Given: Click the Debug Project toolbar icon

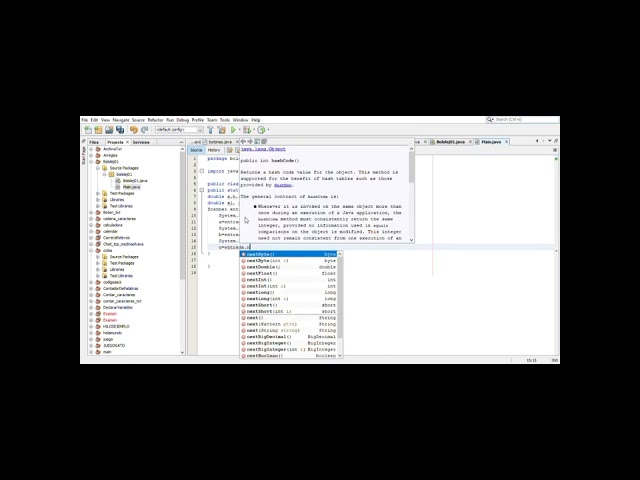Looking at the screenshot, I should [247, 130].
